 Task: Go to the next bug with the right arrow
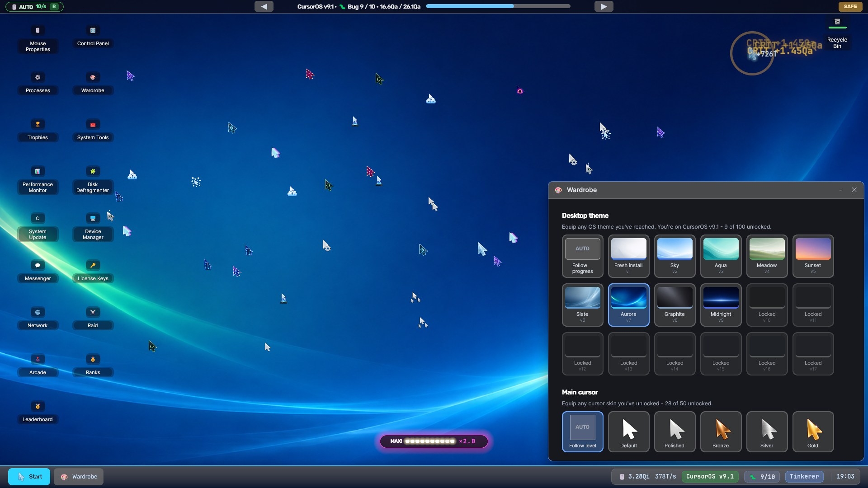point(604,6)
